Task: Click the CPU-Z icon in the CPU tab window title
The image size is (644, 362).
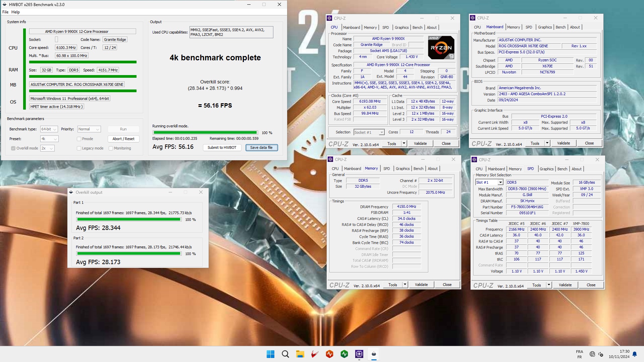Action: [x=330, y=18]
